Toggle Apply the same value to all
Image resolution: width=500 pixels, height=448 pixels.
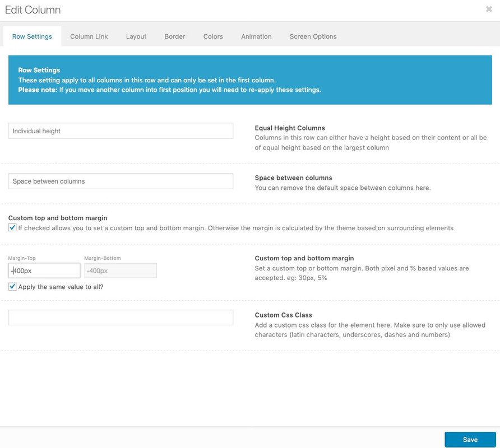[12, 287]
